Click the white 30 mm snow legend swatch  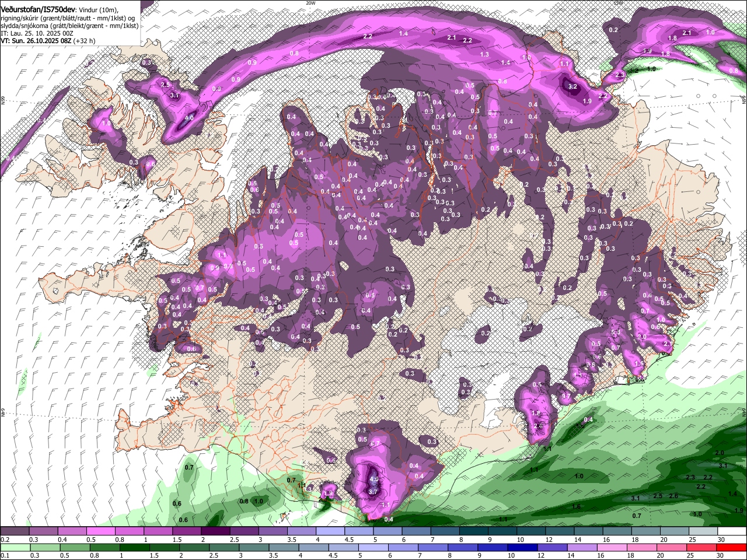[x=732, y=531]
